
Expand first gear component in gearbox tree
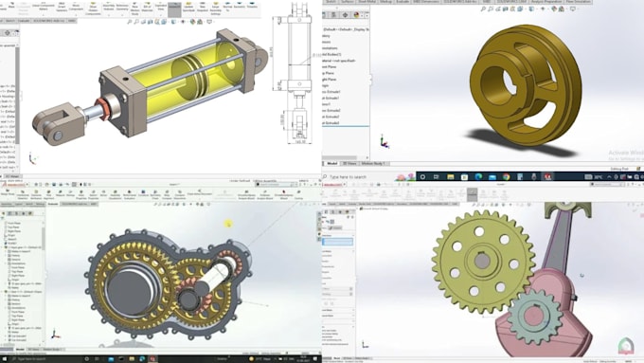click(3, 247)
